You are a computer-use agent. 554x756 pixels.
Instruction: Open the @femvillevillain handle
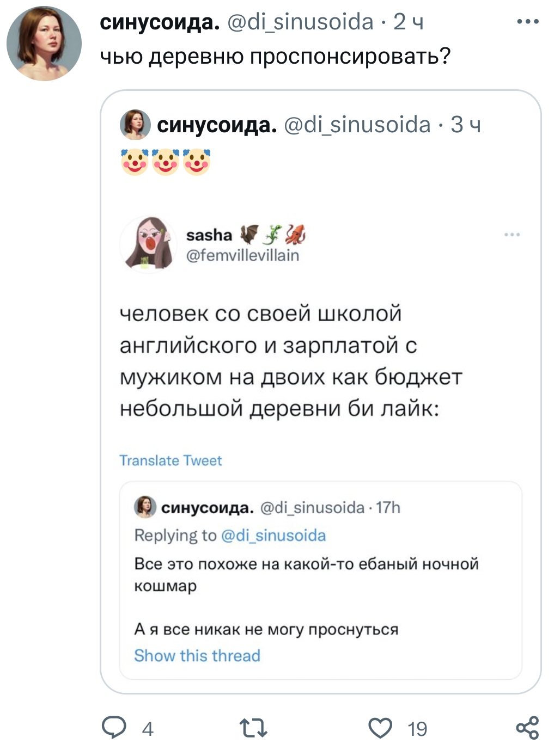242,255
